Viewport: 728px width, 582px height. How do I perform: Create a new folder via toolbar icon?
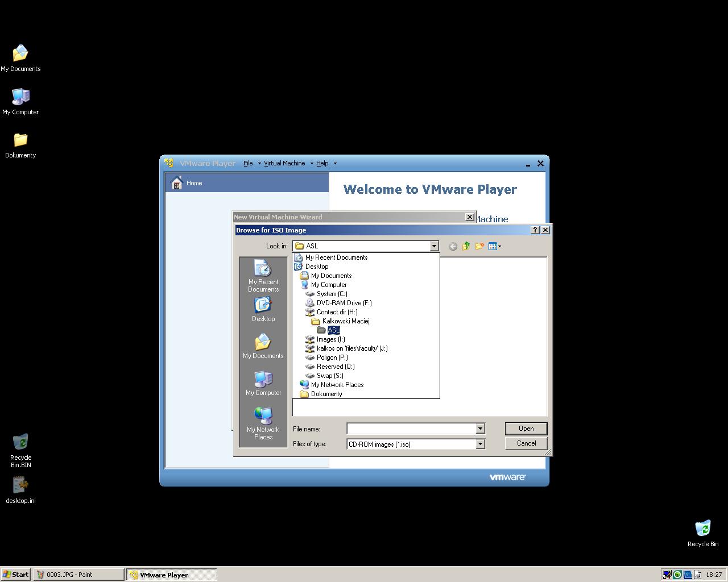point(479,246)
